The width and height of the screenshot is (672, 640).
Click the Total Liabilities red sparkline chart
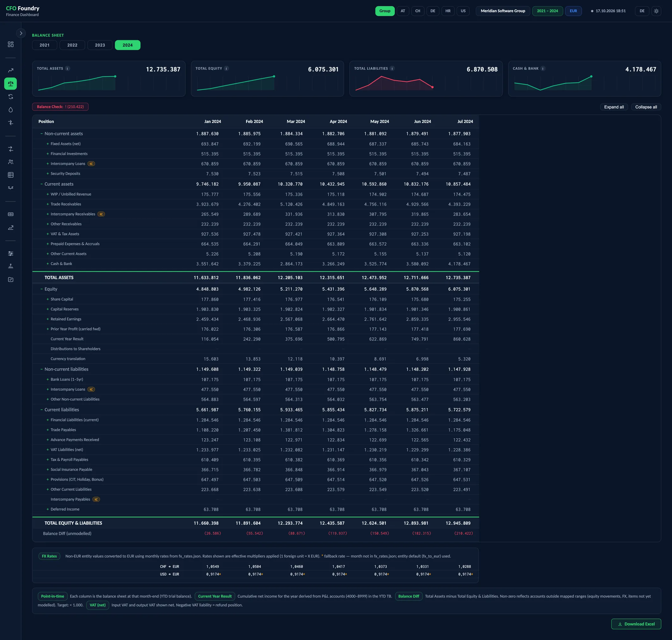point(426,83)
